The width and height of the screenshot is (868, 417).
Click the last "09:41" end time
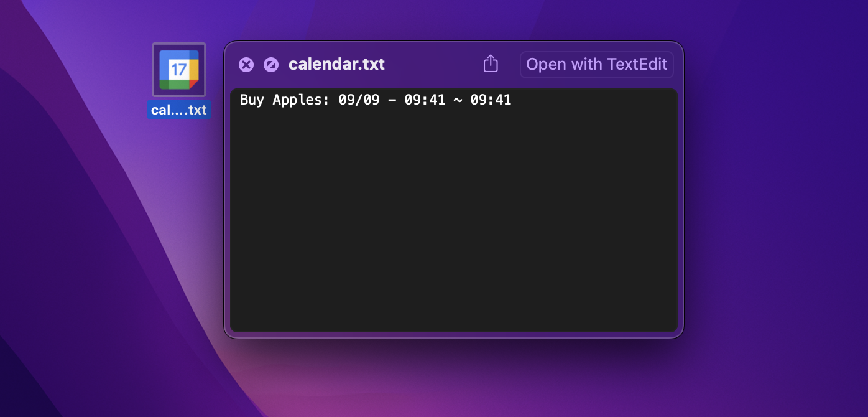pos(491,100)
